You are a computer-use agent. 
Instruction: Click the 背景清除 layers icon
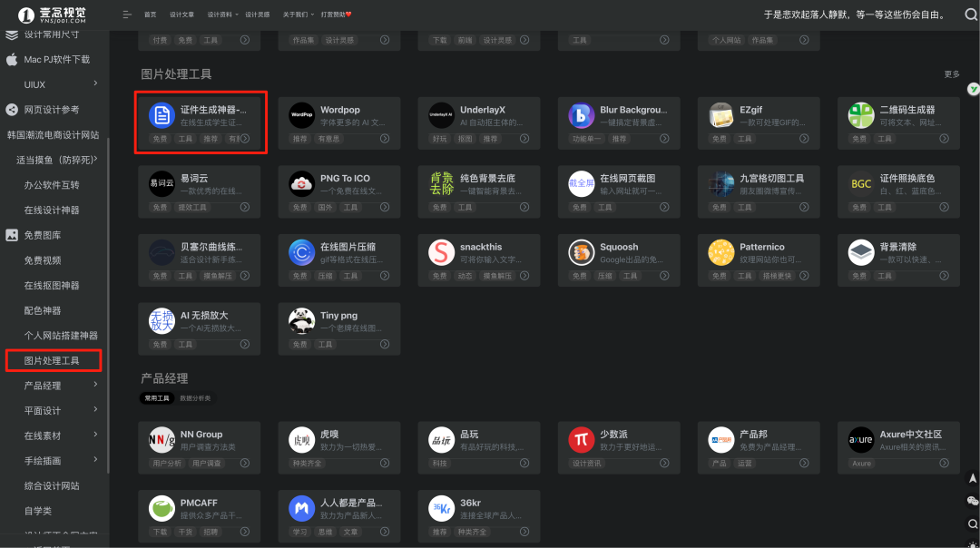pyautogui.click(x=861, y=252)
